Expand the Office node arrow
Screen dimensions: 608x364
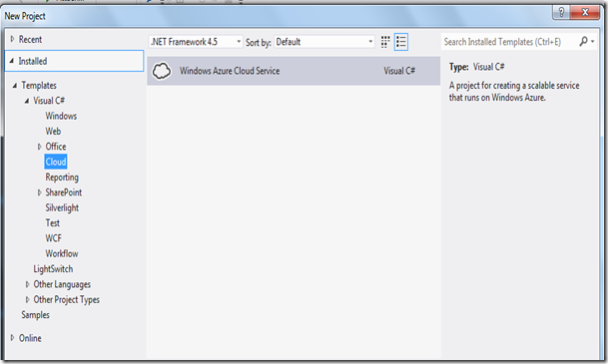pos(39,147)
